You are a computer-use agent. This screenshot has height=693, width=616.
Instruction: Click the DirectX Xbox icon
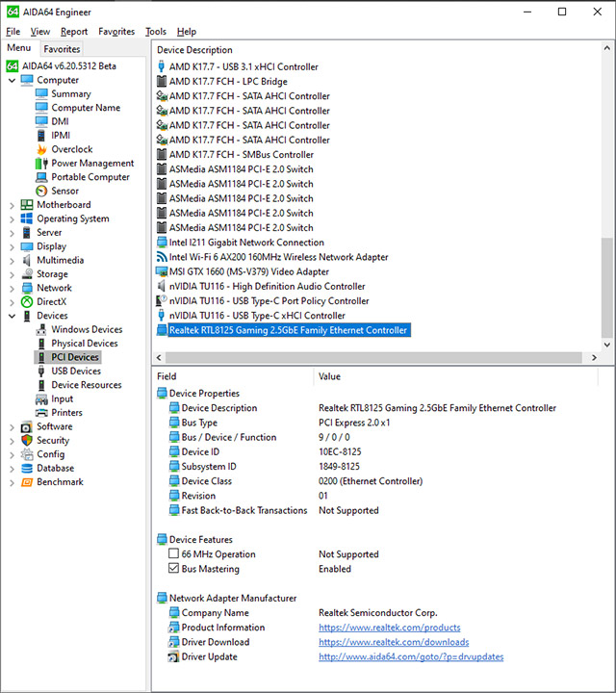coord(27,301)
